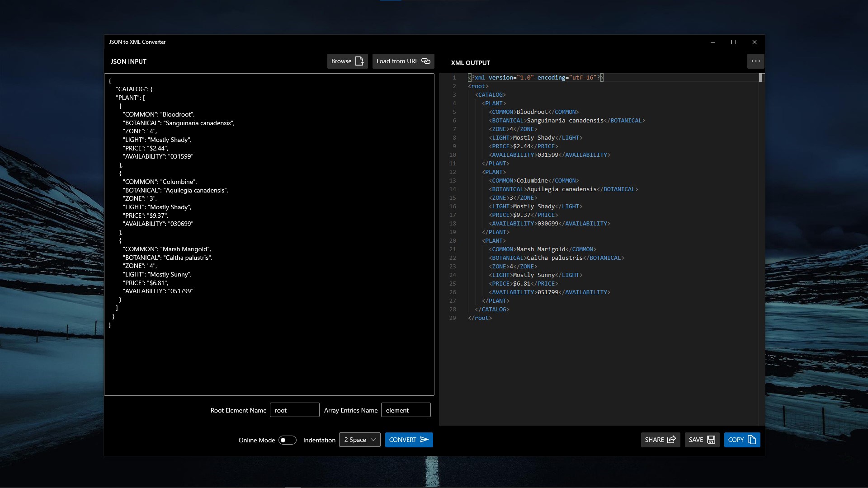Minimize the converter window

[x=713, y=42]
